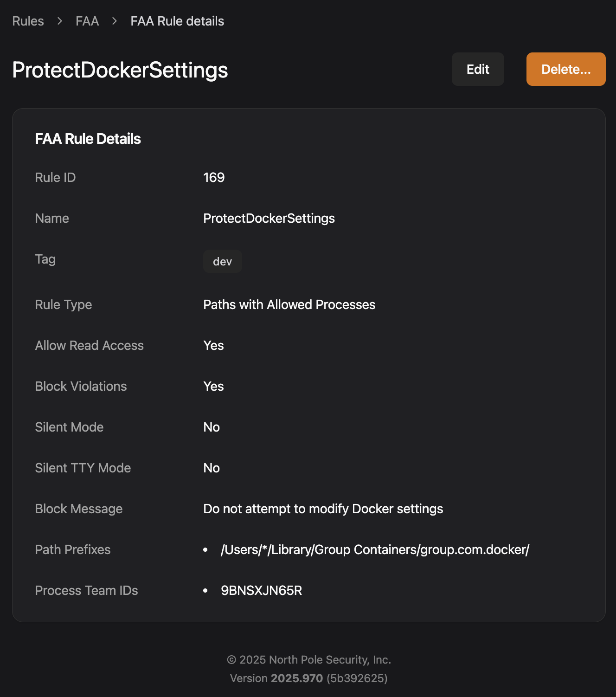Viewport: 616px width, 697px height.
Task: Open the Edit rule button
Action: [478, 69]
